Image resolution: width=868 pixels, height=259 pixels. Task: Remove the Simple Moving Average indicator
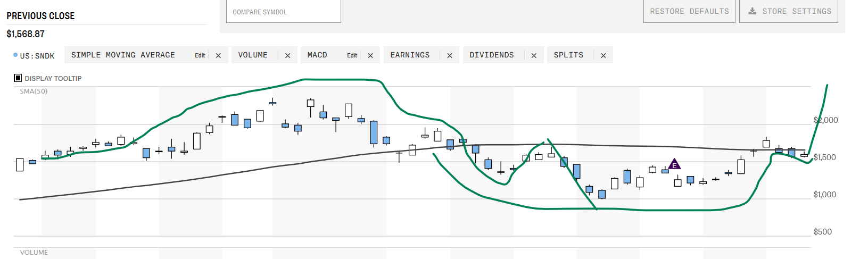click(218, 55)
